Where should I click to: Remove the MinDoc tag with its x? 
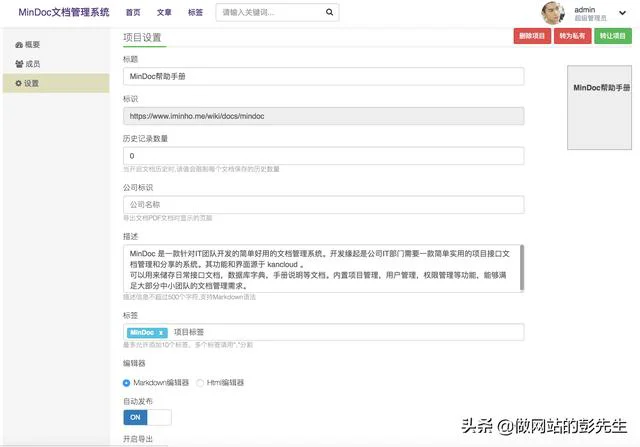tap(161, 333)
